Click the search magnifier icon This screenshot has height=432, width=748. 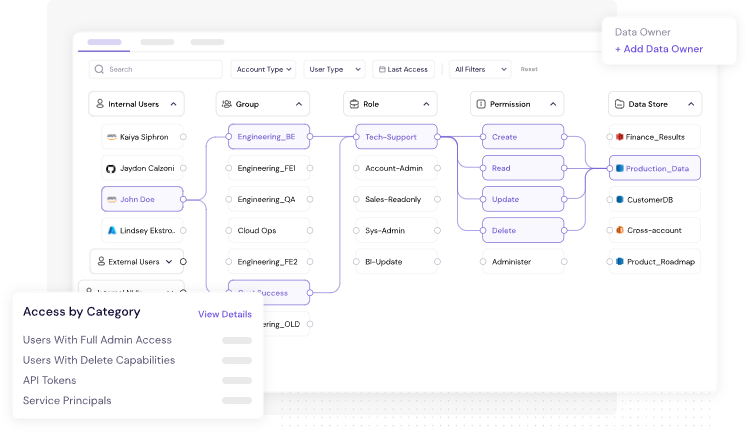point(99,69)
